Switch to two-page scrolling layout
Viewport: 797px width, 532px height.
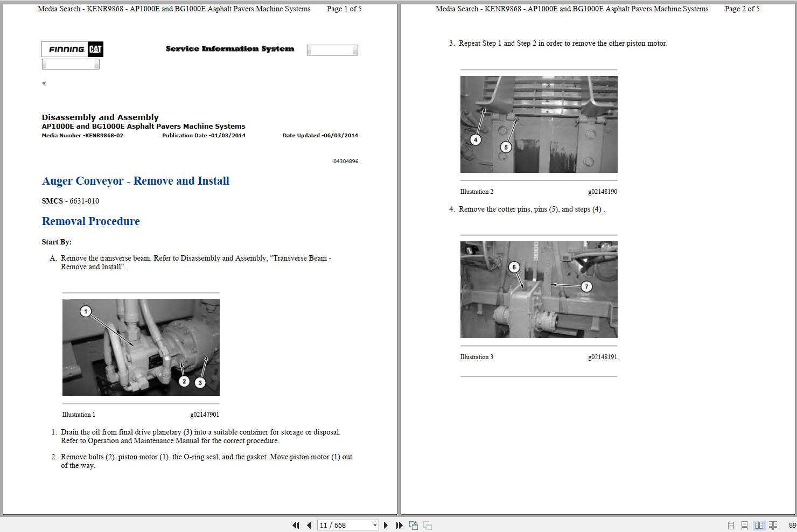[774, 525]
